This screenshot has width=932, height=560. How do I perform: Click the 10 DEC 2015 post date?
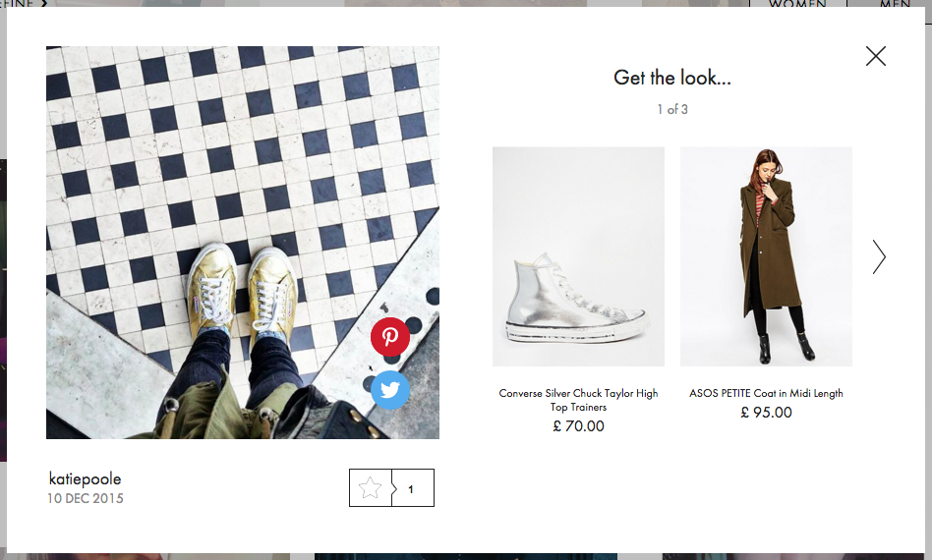point(86,498)
